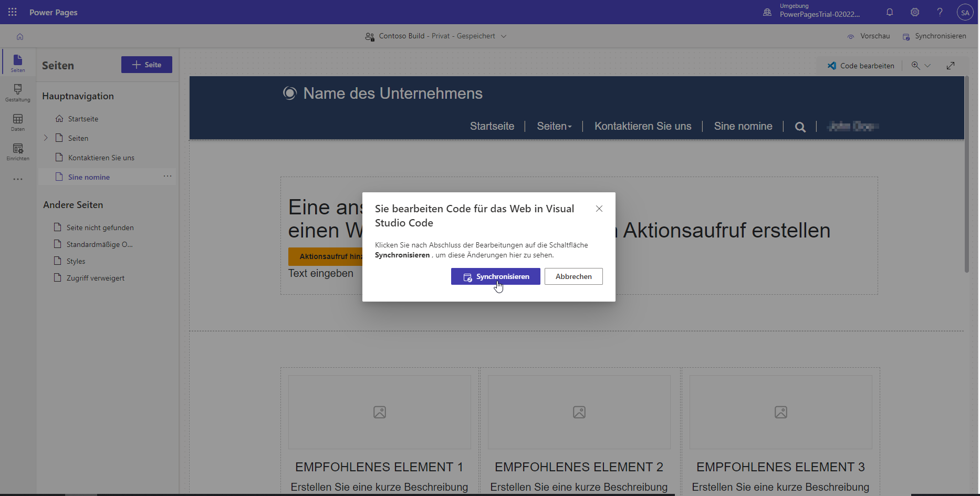Open the zoom level dropdown chevron
This screenshot has width=980, height=496.
[929, 65]
